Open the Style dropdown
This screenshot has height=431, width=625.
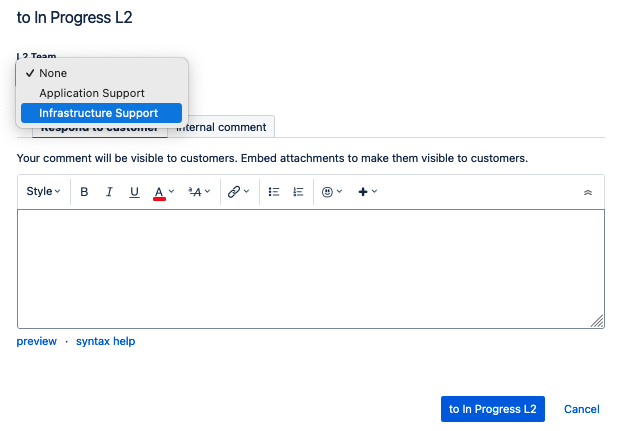(43, 191)
